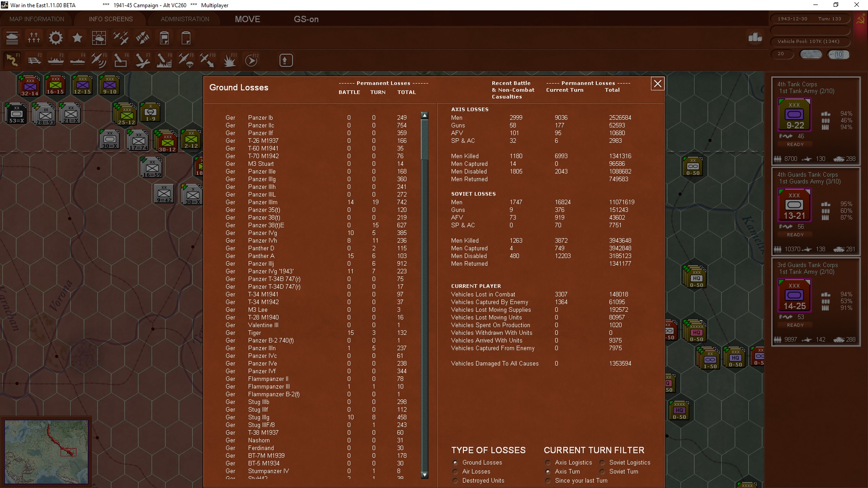Select Destroyed Units loss type
868x488 pixels.
455,481
